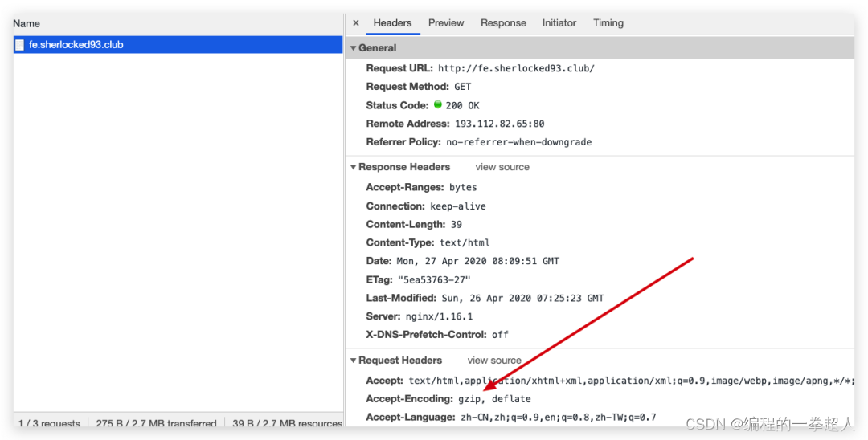Click the Content-Length value 39
Viewport: 868px width, 440px height.
457,225
